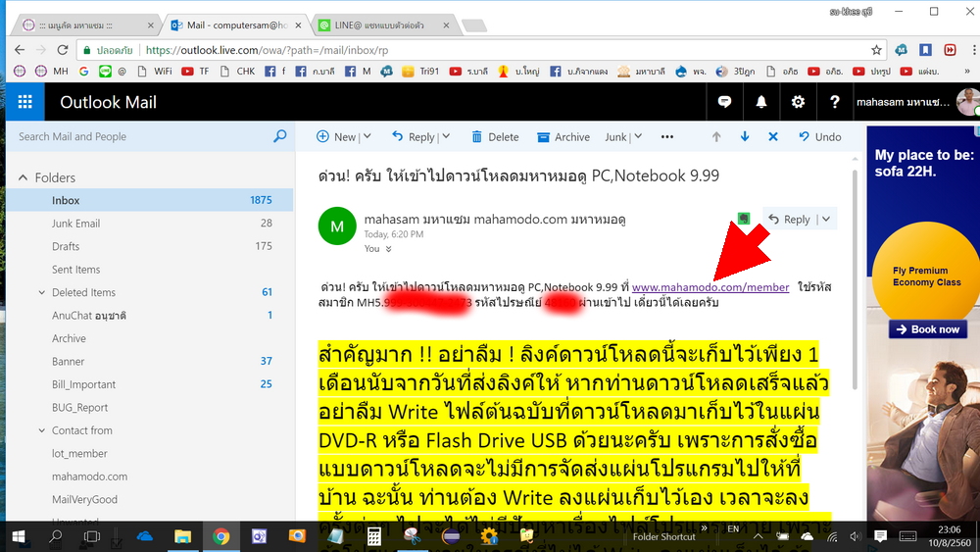The width and height of the screenshot is (980, 552).
Task: Expand the Junk dropdown arrow
Action: click(x=638, y=136)
